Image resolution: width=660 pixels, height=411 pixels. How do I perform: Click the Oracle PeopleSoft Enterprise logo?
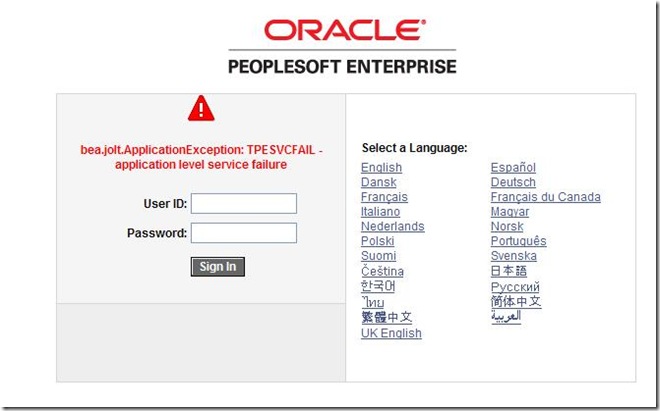(342, 46)
